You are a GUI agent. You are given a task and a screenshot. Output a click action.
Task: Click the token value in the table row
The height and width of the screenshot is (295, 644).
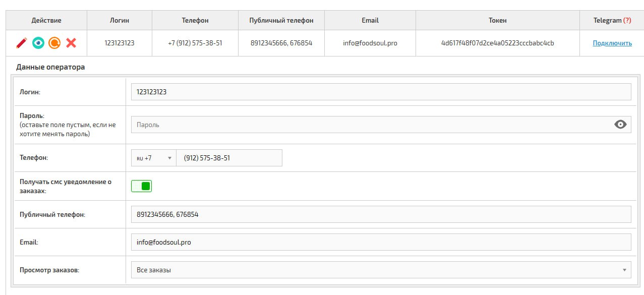pos(497,43)
